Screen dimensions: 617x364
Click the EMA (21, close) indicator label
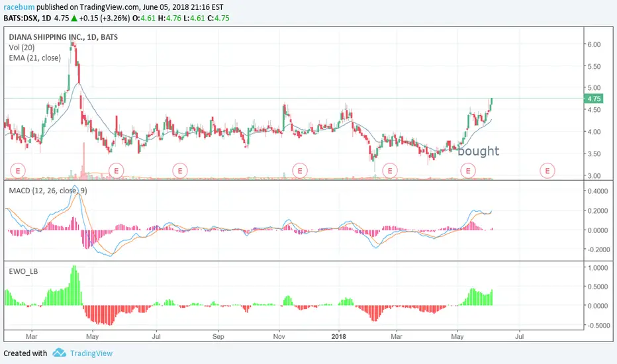coord(34,58)
